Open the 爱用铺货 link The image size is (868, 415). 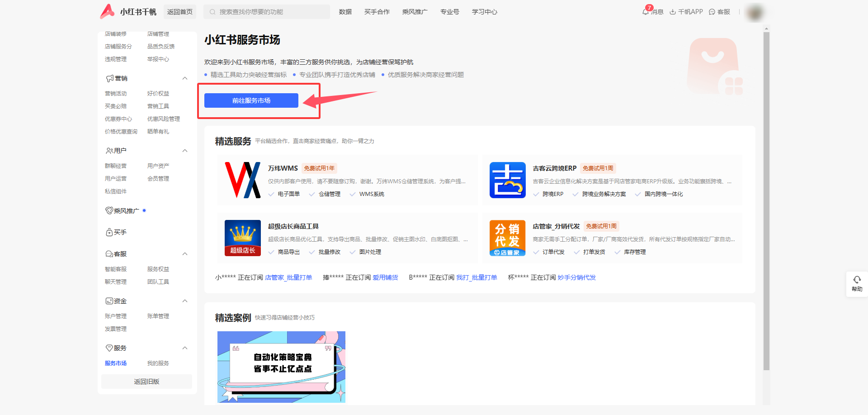tap(385, 277)
